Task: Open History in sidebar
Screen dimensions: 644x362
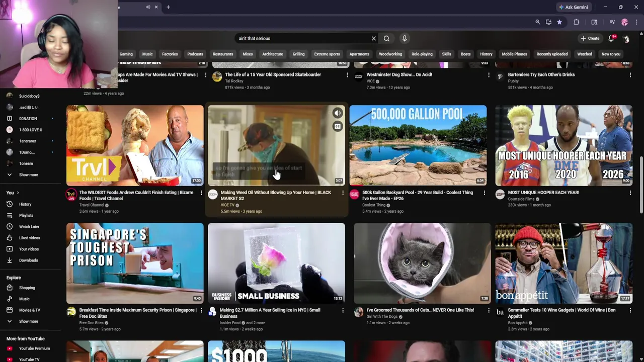Action: pos(25,204)
